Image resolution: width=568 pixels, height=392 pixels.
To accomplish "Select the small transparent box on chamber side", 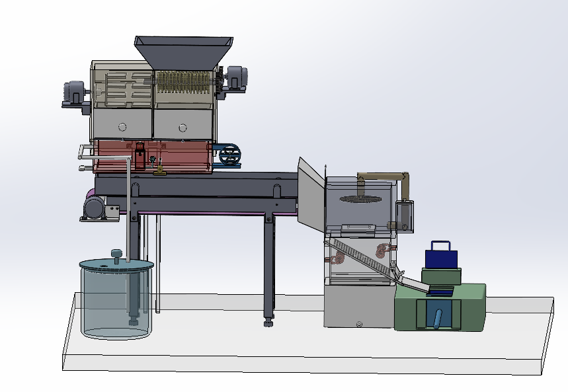I will (405, 217).
